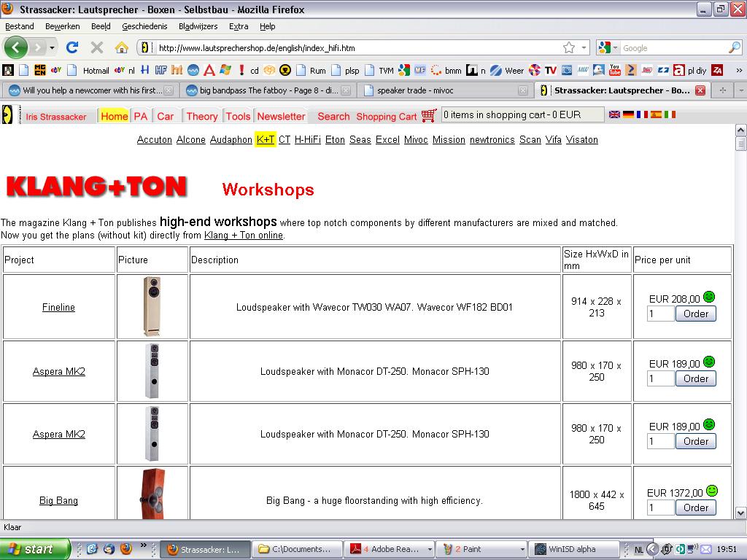Switch to the 'big bandpass The fatboy' tab
747x560 pixels.
(268, 90)
